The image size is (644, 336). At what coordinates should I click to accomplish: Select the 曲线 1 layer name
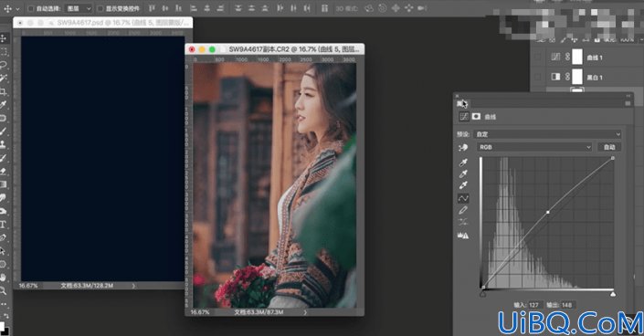[595, 58]
